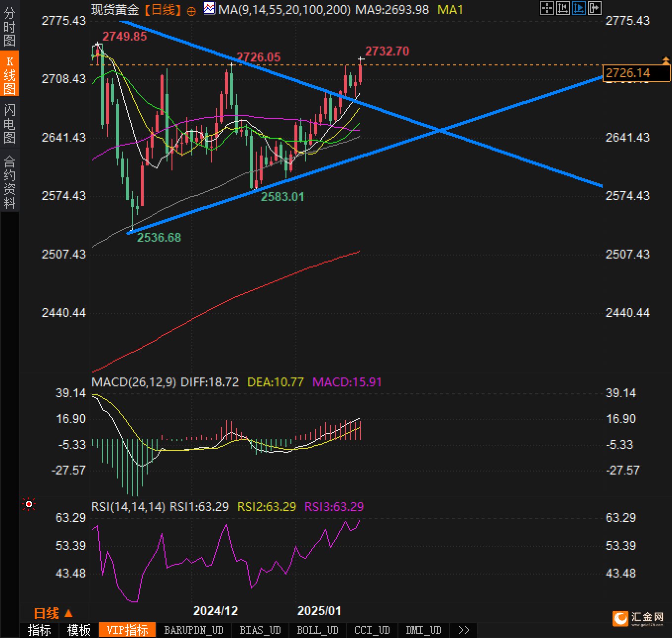The width and height of the screenshot is (672, 638).
Task: Click the DEA:10.77 value
Action: [275, 382]
